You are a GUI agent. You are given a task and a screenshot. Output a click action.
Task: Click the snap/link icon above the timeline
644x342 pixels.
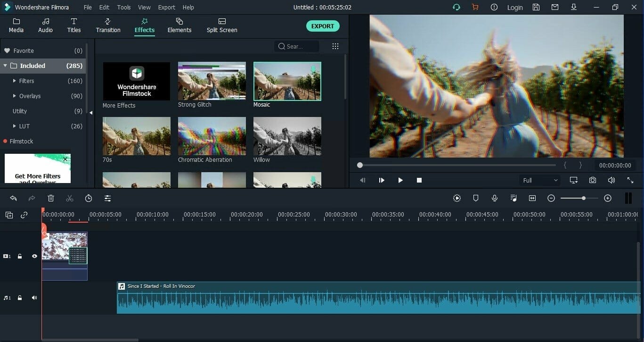24,215
